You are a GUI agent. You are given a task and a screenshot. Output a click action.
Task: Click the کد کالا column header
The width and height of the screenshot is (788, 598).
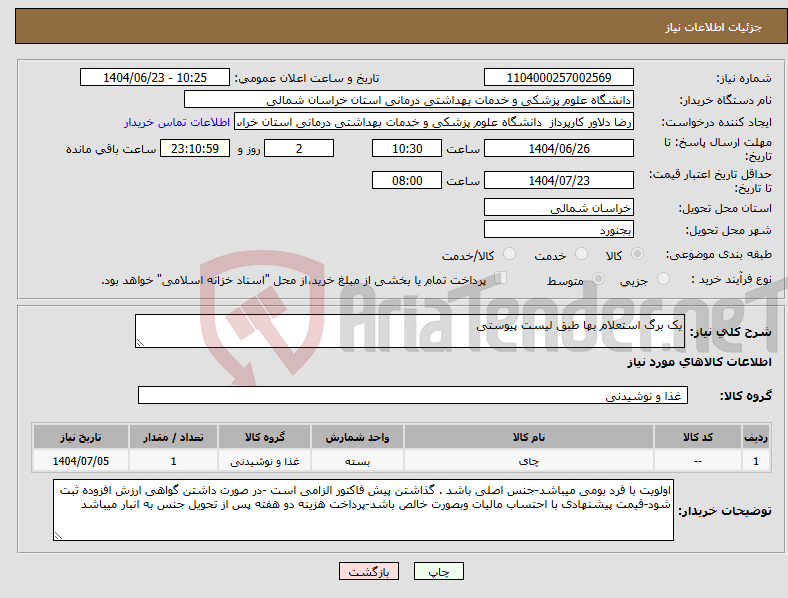point(698,437)
